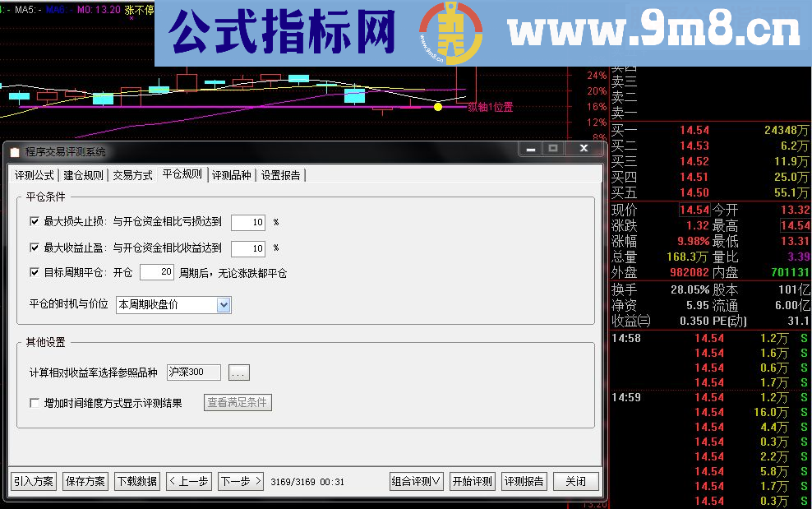
Task: Click the 10 percent loss threshold field
Action: click(x=248, y=221)
